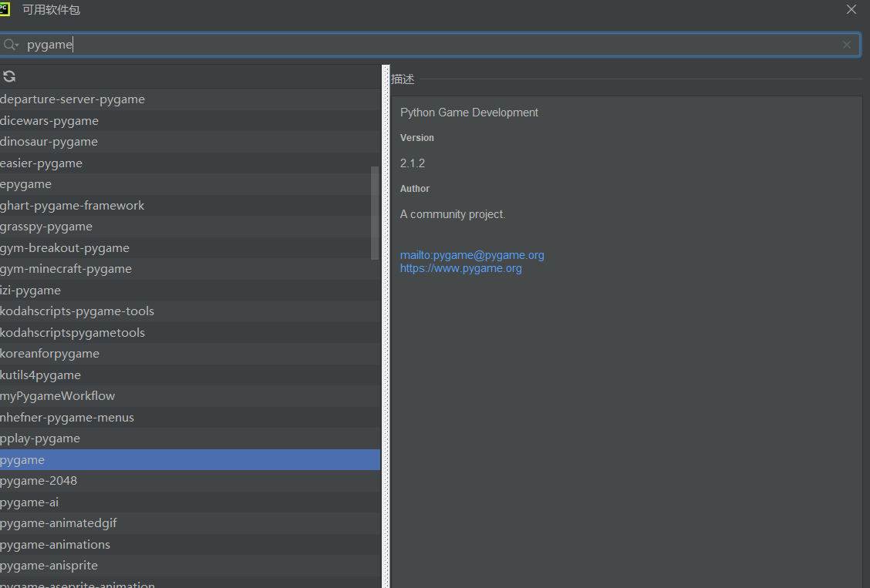The height and width of the screenshot is (588, 870).
Task: Focus the package search field
Action: pyautogui.click(x=430, y=45)
